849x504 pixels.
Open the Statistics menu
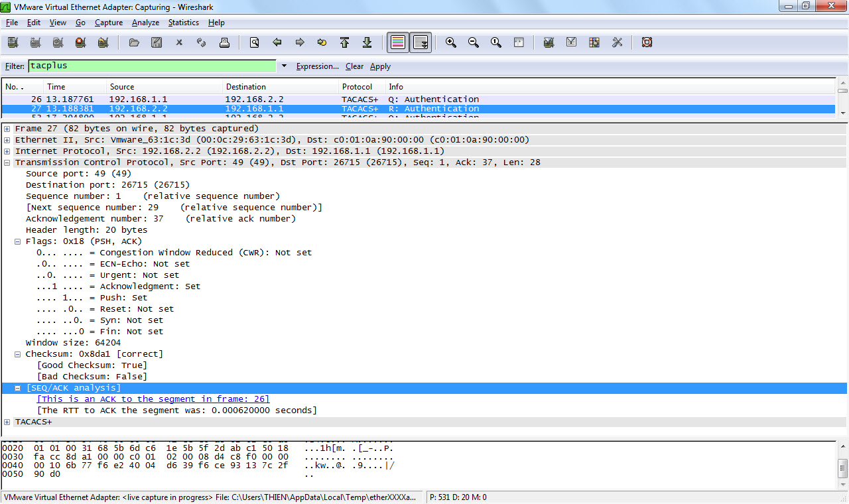click(183, 23)
